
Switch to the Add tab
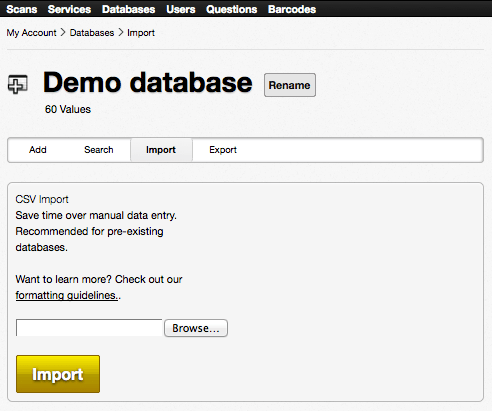point(38,150)
